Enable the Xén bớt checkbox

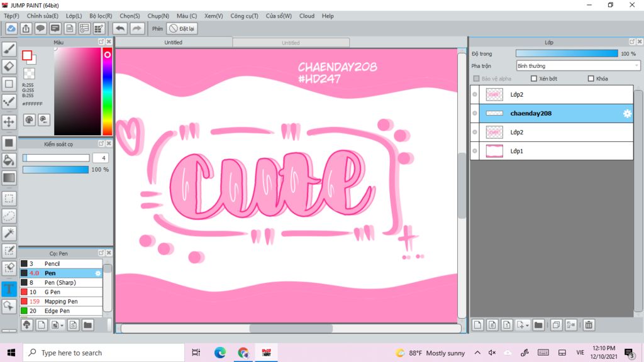click(534, 79)
